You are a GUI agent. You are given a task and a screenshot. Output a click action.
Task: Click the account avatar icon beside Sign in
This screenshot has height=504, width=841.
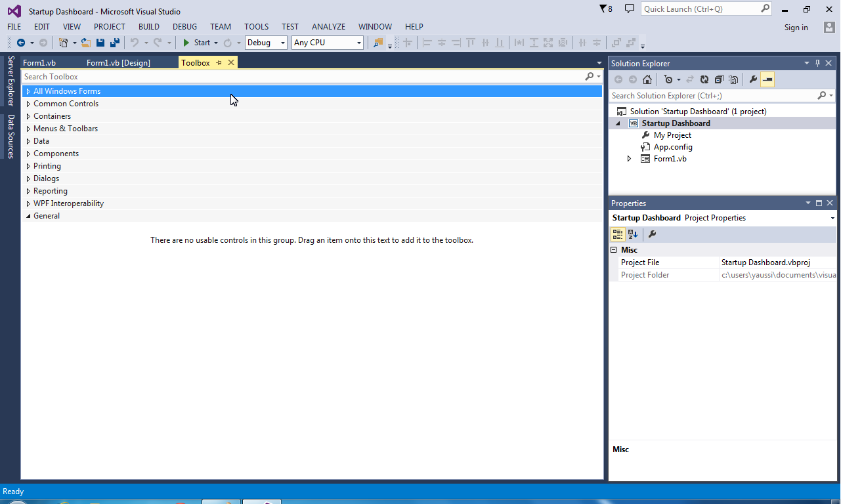point(829,27)
